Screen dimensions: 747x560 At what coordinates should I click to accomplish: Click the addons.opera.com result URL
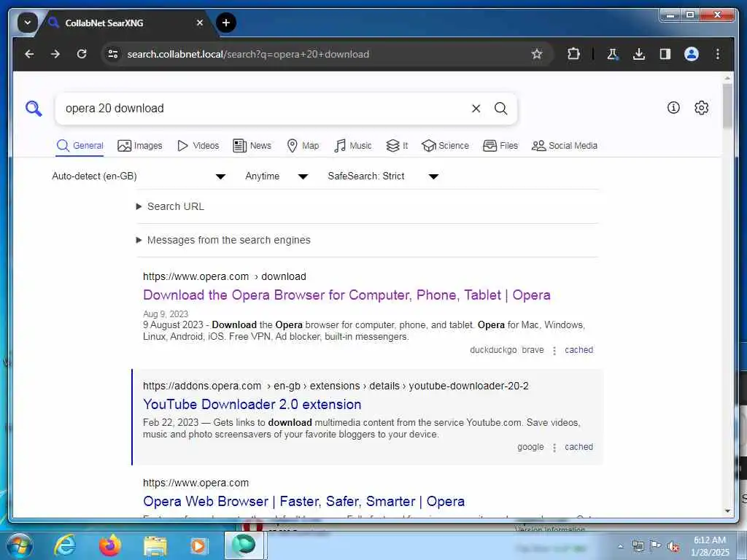coord(336,386)
